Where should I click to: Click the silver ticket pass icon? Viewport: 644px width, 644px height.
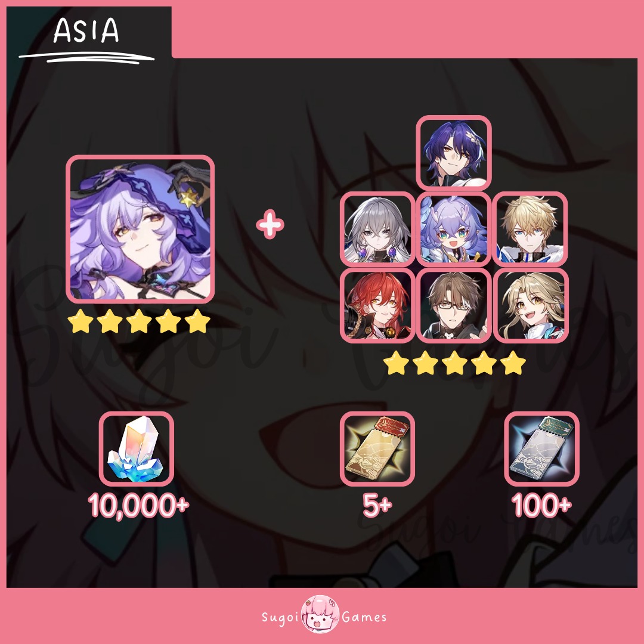click(541, 448)
